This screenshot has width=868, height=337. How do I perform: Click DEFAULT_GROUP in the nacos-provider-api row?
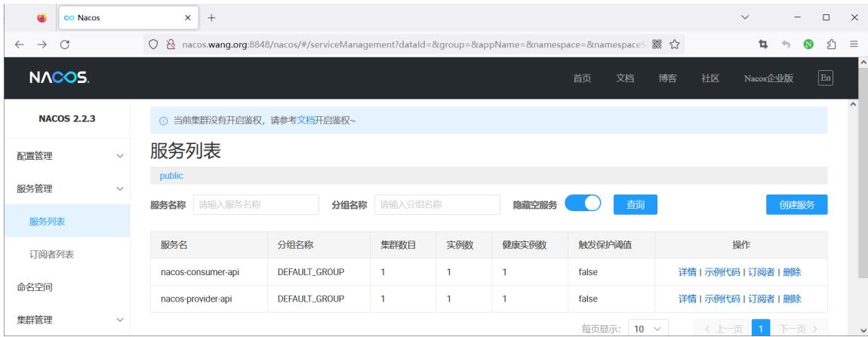tap(310, 299)
